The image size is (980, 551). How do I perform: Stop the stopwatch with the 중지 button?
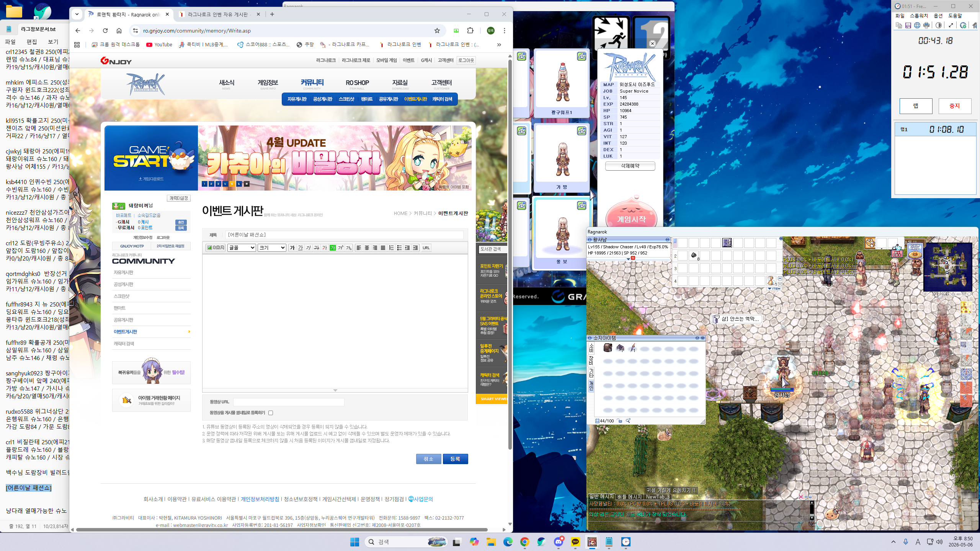click(955, 106)
